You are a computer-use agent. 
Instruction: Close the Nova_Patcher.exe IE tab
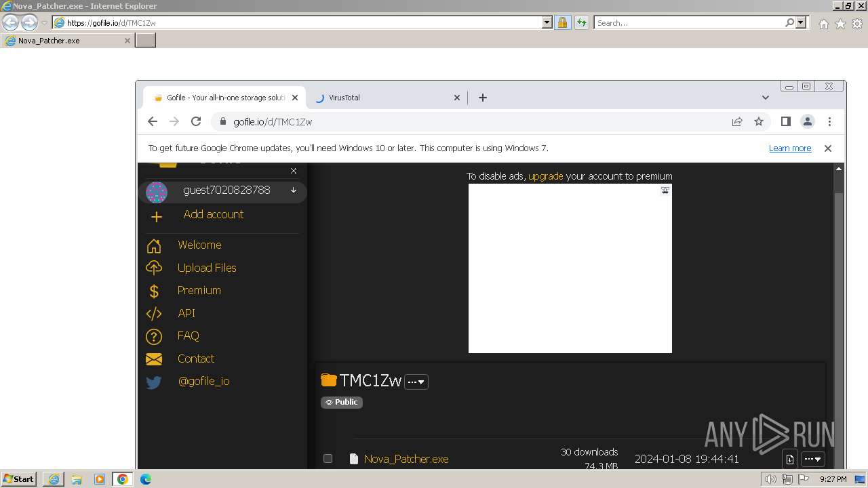point(127,41)
